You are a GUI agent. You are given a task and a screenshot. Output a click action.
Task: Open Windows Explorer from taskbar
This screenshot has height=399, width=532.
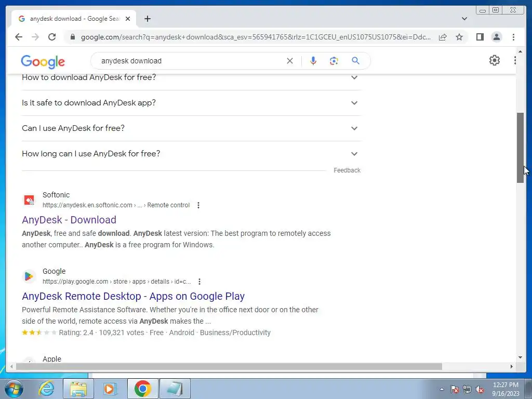pyautogui.click(x=78, y=389)
